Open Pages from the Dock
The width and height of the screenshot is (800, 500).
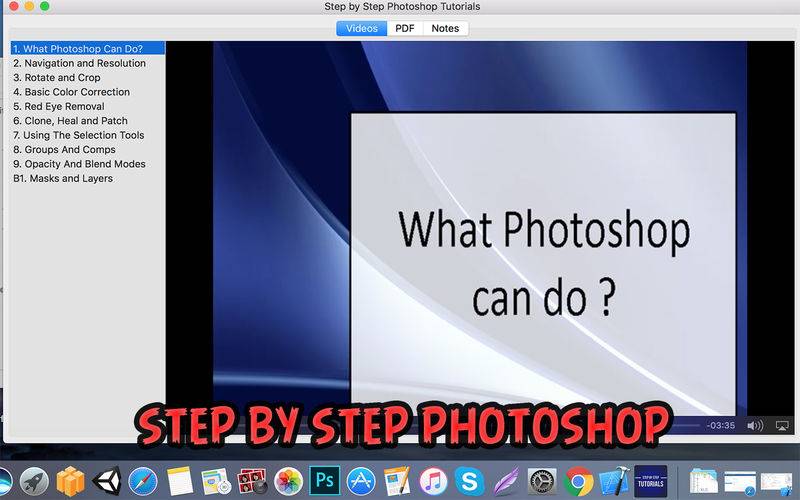tap(397, 481)
